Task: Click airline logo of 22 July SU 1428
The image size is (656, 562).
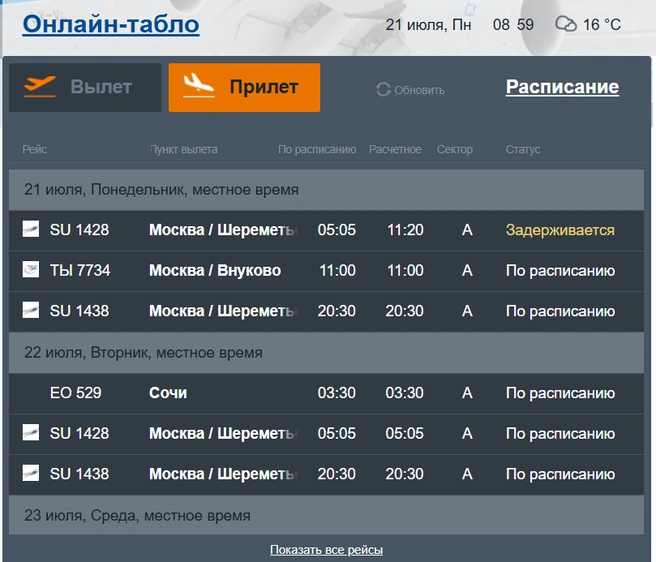Action: pos(31,432)
